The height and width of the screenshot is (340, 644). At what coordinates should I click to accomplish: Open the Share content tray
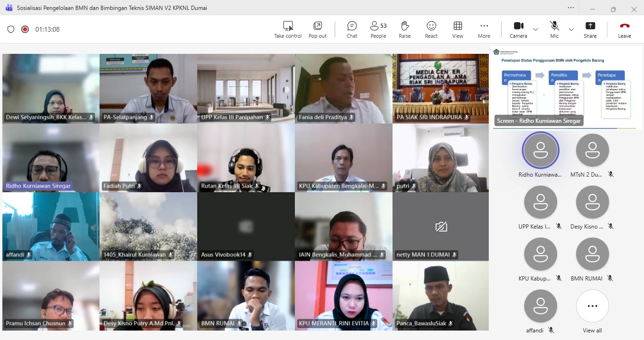[x=590, y=29]
